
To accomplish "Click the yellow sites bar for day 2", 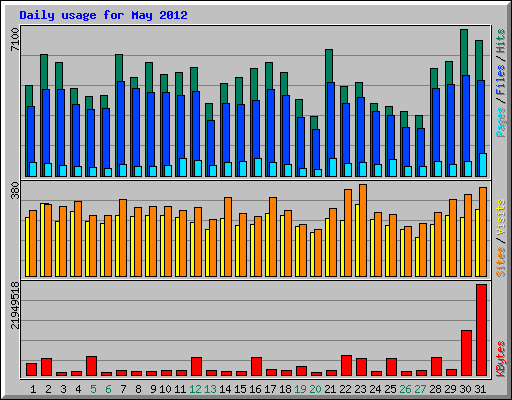I will (x=42, y=240).
